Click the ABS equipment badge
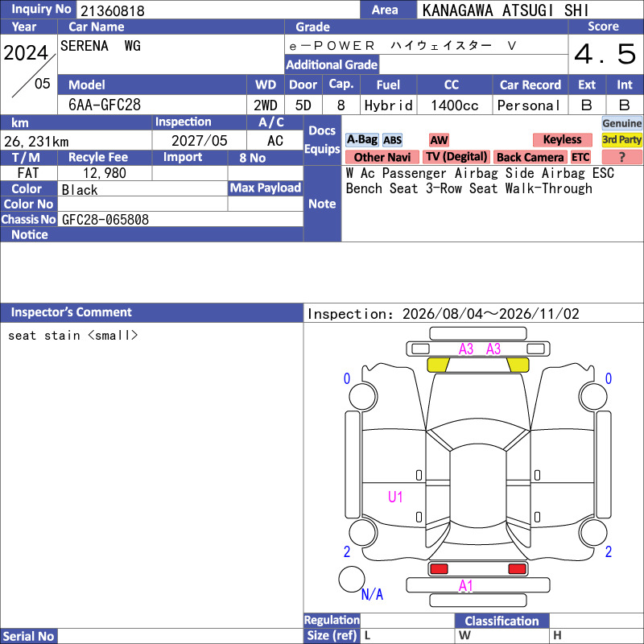 pyautogui.click(x=392, y=140)
